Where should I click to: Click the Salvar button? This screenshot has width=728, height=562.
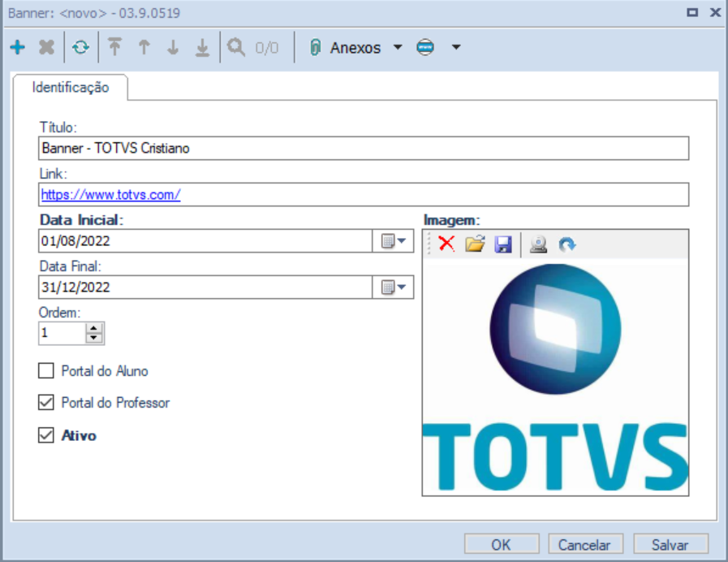tap(670, 544)
